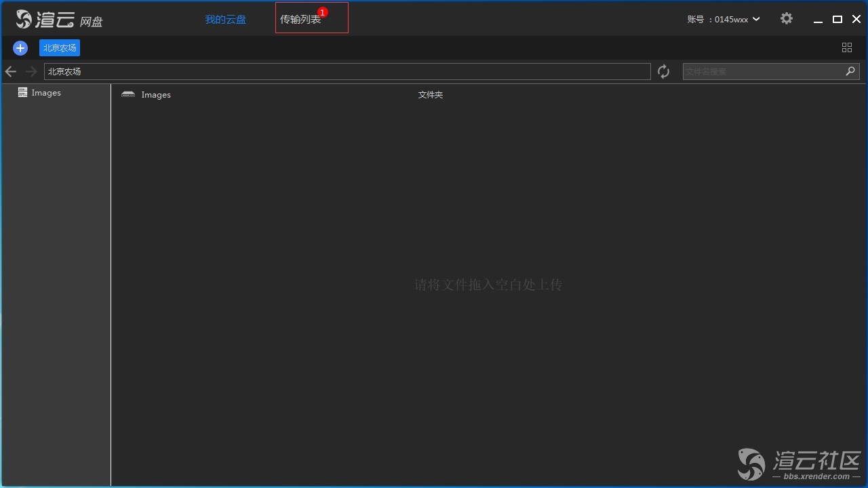
Task: Click the Images drive icon in file list
Action: tap(128, 95)
